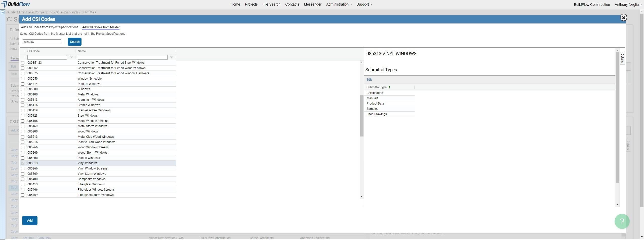Click the blue Add button

(x=30, y=221)
